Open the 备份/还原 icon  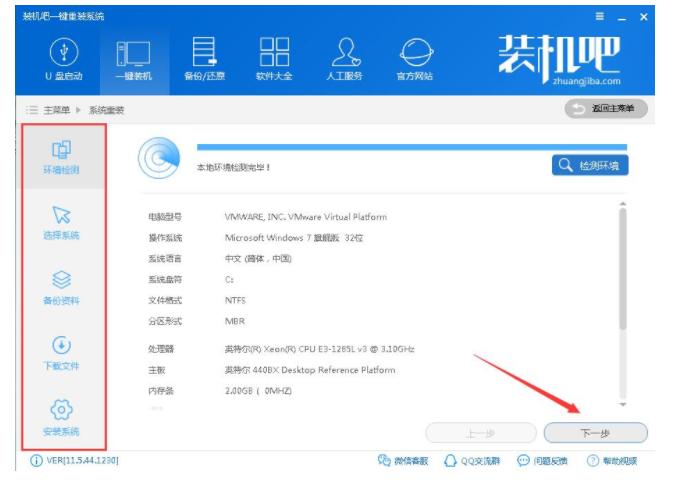click(203, 59)
